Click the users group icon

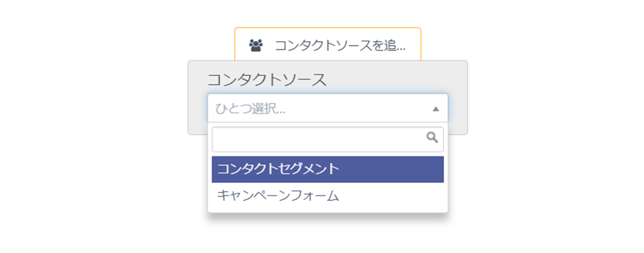(x=256, y=46)
